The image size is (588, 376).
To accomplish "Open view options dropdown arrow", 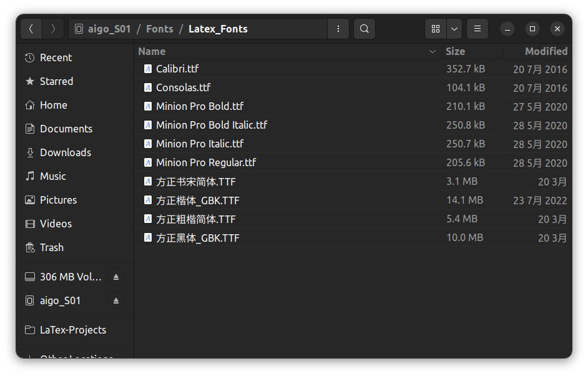I will click(x=454, y=29).
